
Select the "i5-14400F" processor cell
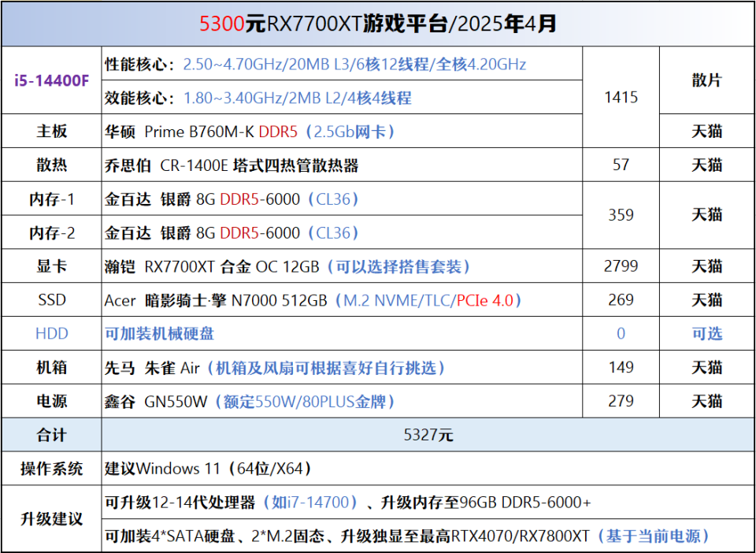(52, 80)
